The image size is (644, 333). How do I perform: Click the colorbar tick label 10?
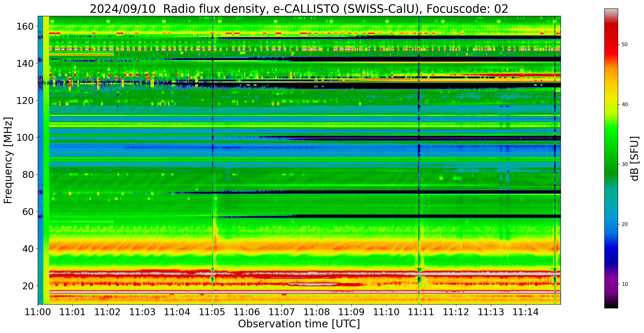point(625,284)
